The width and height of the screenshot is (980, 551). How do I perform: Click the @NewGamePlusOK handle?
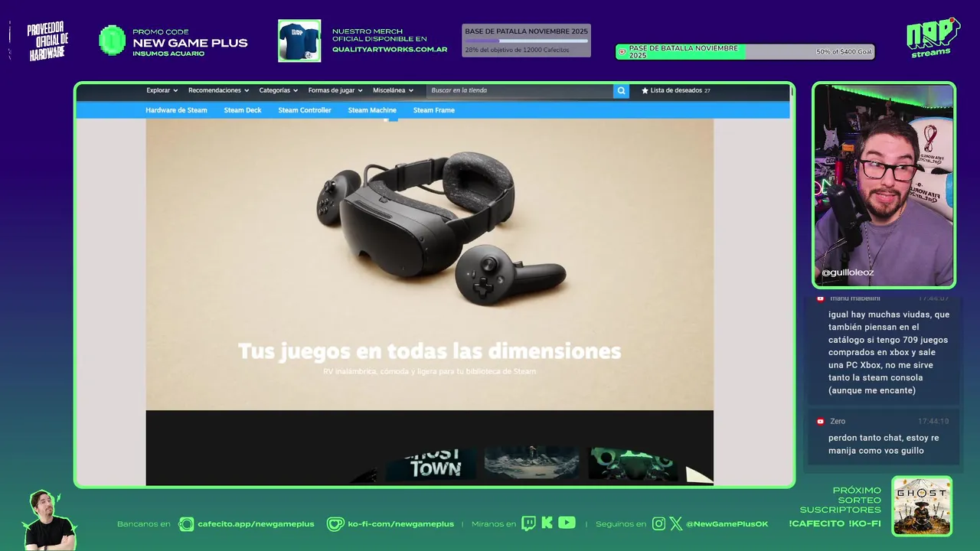(727, 524)
